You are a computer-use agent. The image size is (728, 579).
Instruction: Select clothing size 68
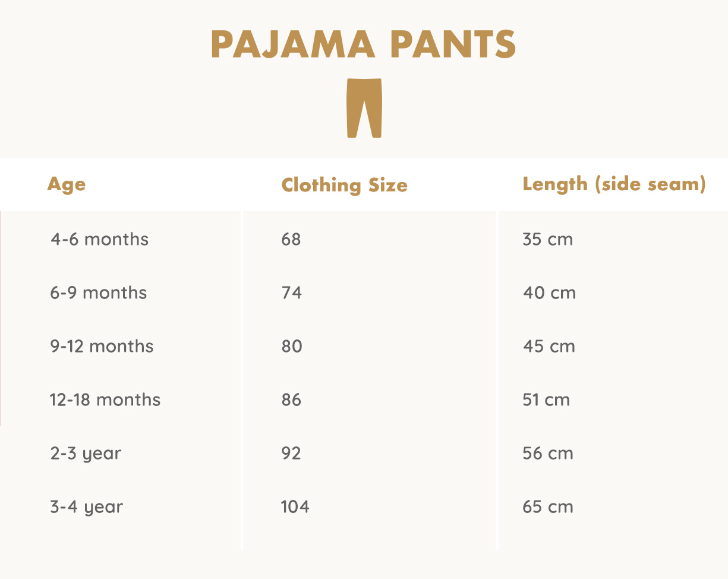291,240
